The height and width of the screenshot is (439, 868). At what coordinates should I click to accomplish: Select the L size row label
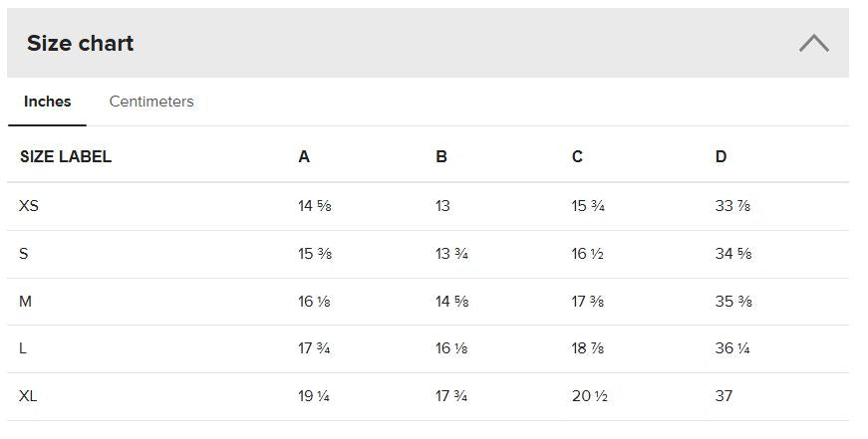point(23,348)
